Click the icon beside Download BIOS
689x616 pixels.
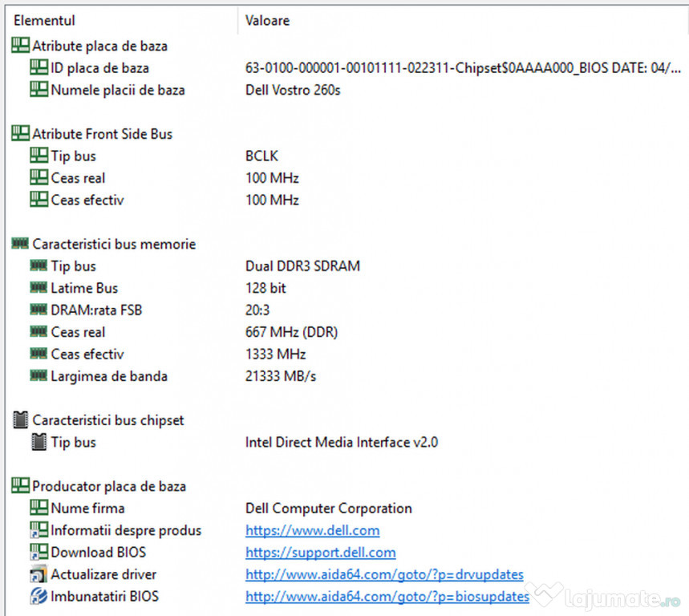coord(39,552)
